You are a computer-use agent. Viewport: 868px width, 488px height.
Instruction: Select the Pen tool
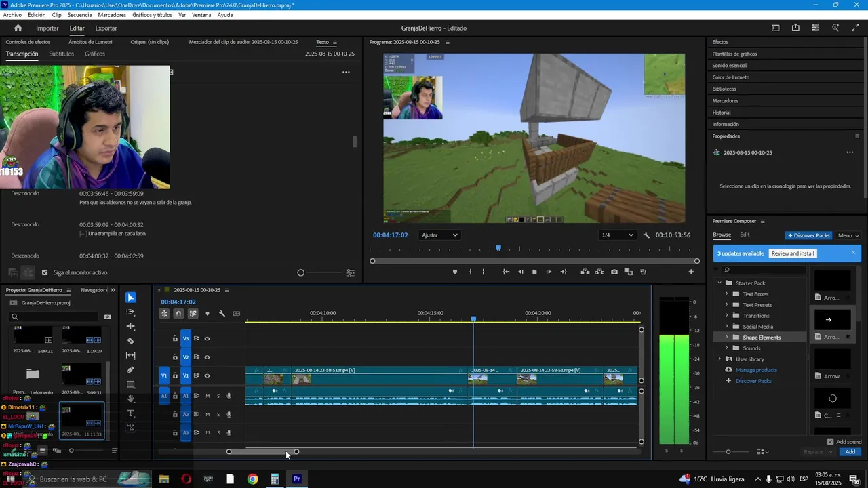[131, 370]
